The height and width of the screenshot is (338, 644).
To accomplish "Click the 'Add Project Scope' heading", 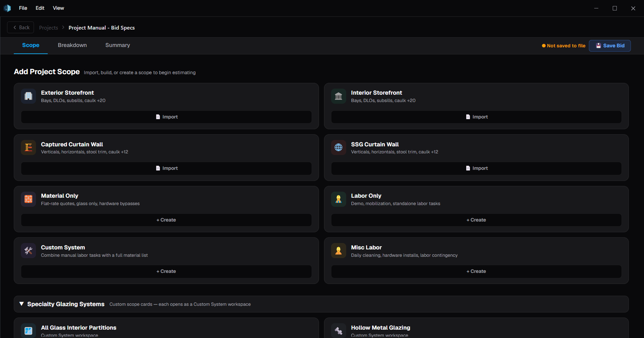I will [47, 72].
